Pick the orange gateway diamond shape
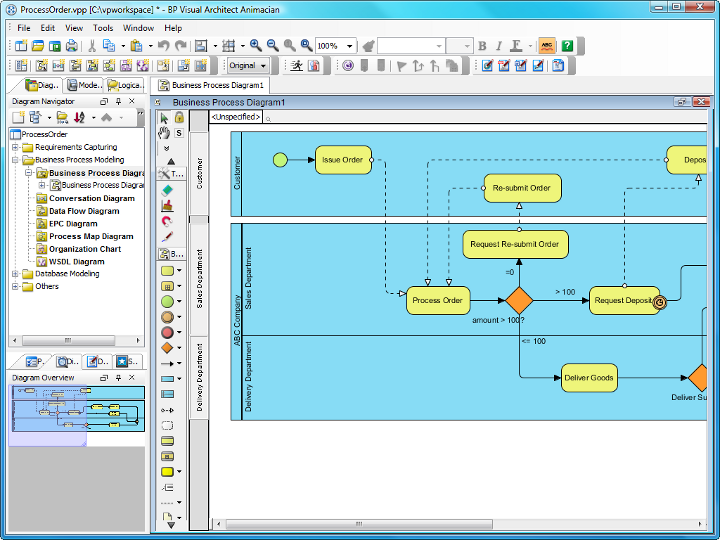This screenshot has width=720, height=540. coord(167,348)
